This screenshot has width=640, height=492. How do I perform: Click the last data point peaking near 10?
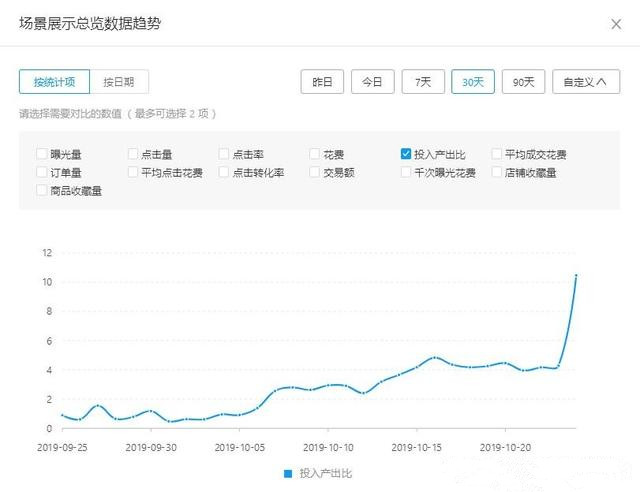576,276
